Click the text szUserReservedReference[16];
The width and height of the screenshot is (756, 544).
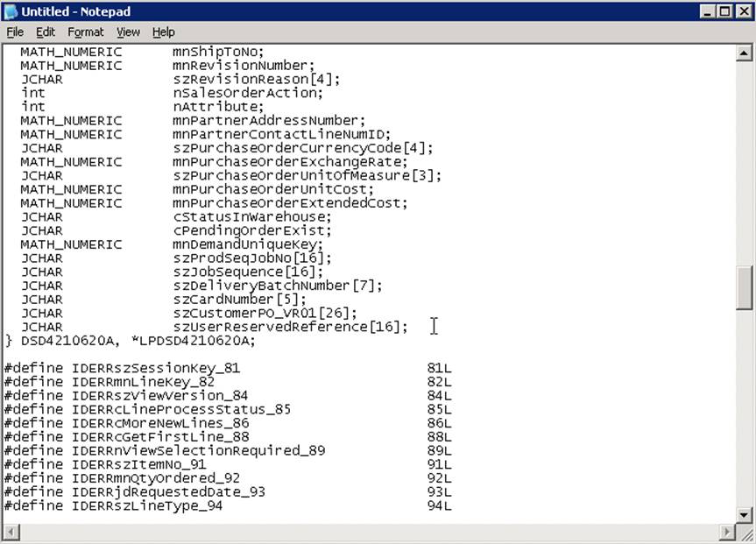tap(290, 327)
